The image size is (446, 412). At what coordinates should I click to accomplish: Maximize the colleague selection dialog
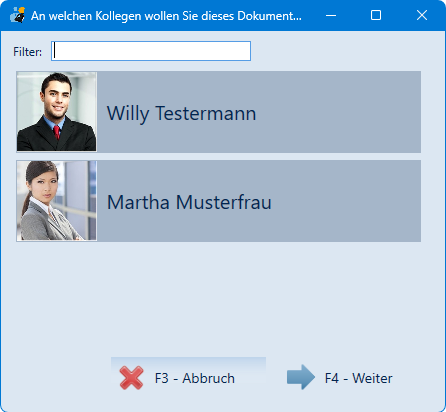pos(376,15)
